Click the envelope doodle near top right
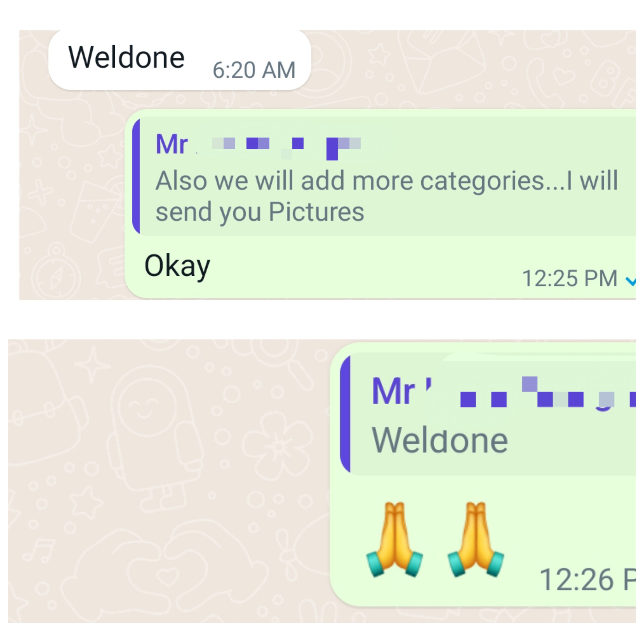 click(x=442, y=60)
